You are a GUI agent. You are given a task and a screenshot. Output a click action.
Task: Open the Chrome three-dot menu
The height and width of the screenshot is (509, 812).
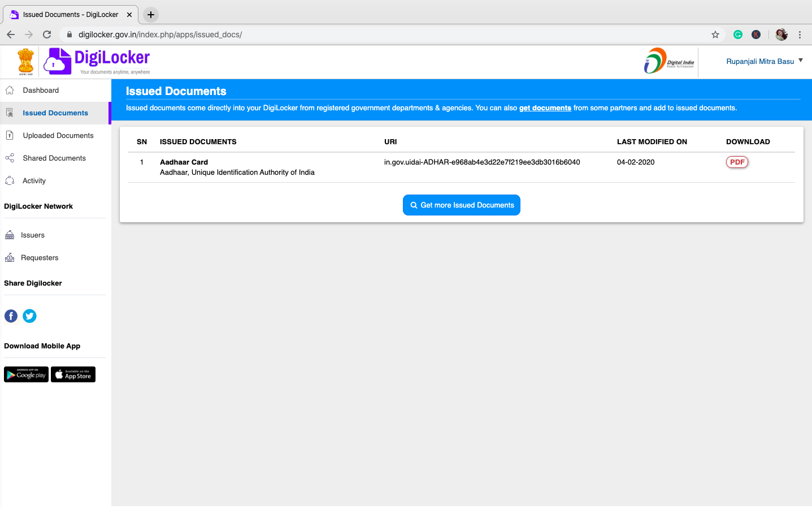pos(800,34)
